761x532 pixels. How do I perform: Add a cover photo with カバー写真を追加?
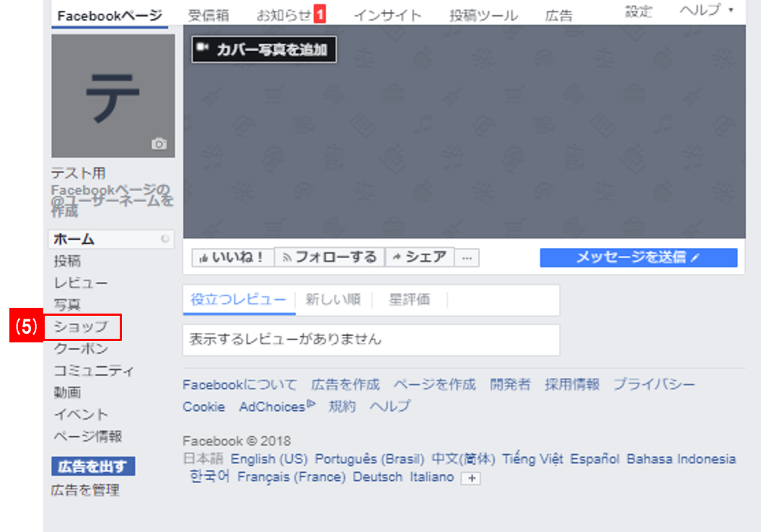[264, 49]
